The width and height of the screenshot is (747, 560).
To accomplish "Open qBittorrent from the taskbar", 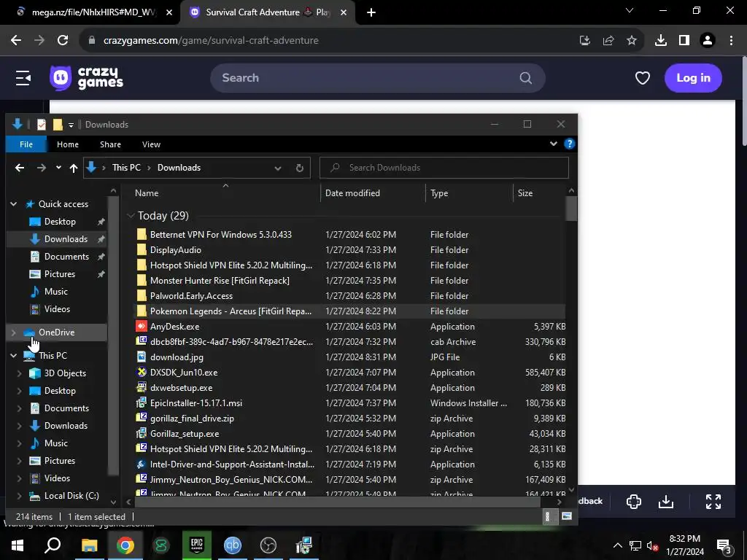I will coord(233,545).
